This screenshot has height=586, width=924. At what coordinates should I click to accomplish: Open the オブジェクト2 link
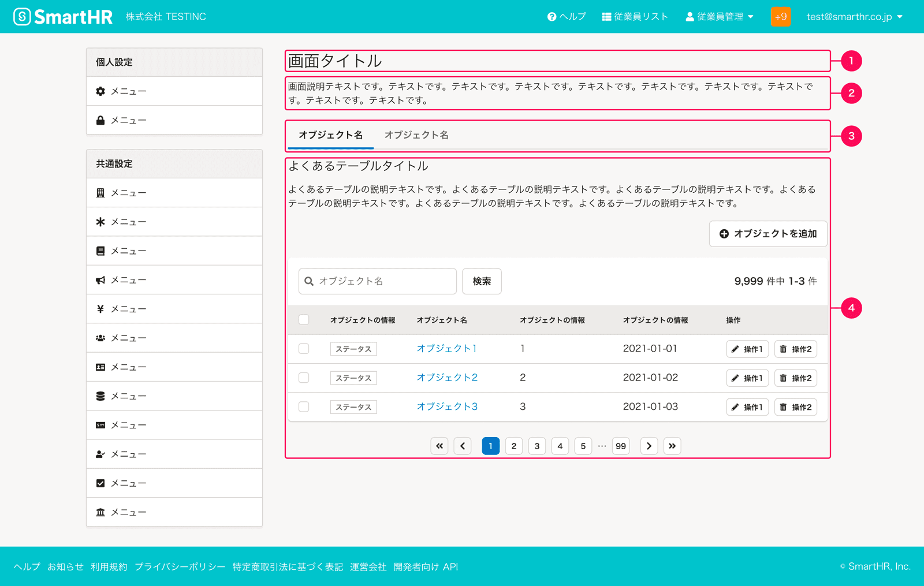coord(447,378)
